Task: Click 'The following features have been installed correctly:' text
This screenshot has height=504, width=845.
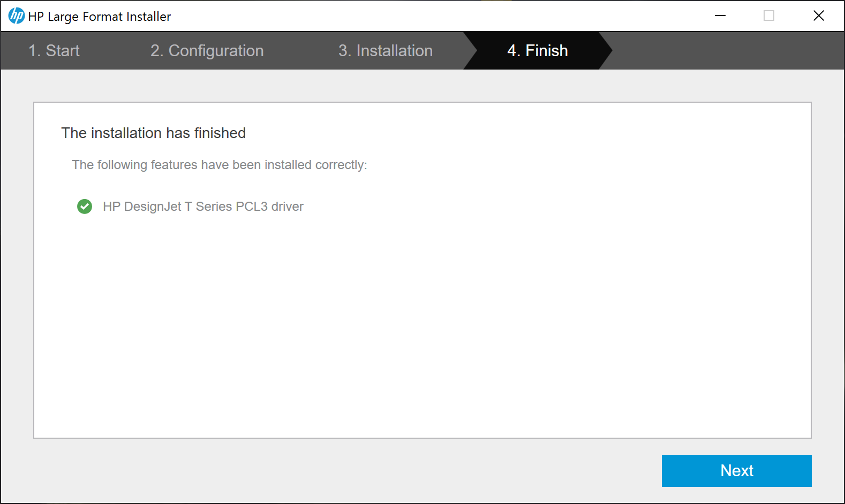Action: 220,165
